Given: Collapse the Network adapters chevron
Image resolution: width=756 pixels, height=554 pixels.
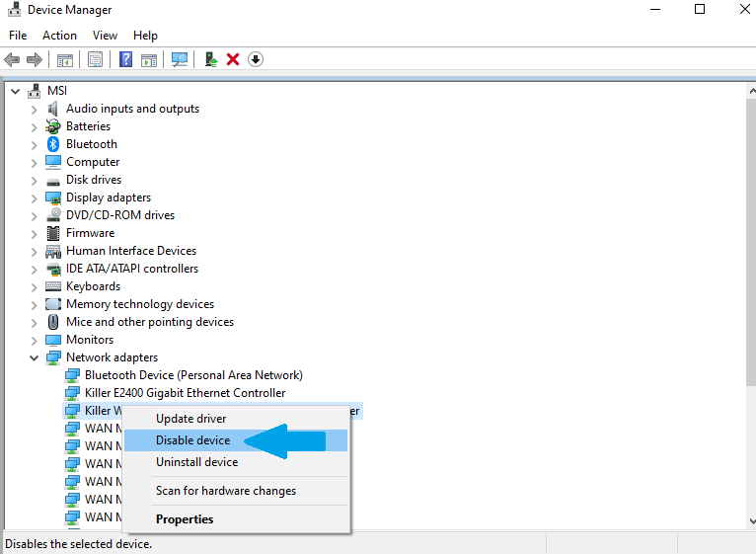Looking at the screenshot, I should tap(34, 357).
